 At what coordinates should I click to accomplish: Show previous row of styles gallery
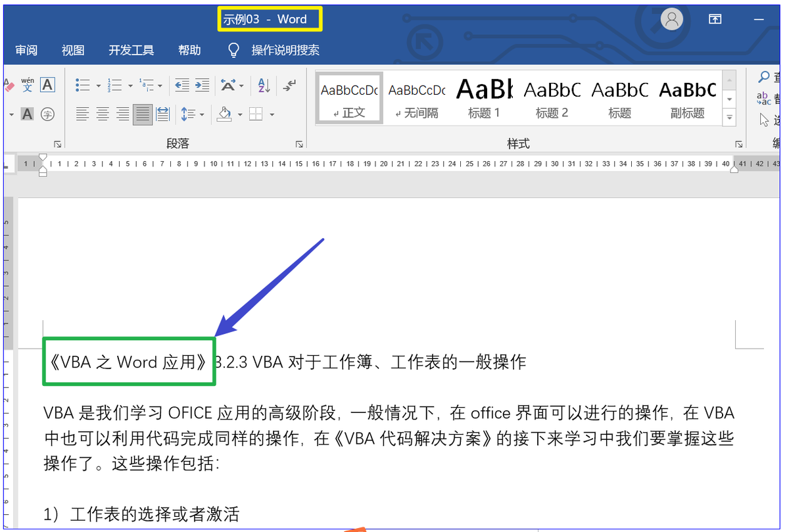click(x=729, y=80)
